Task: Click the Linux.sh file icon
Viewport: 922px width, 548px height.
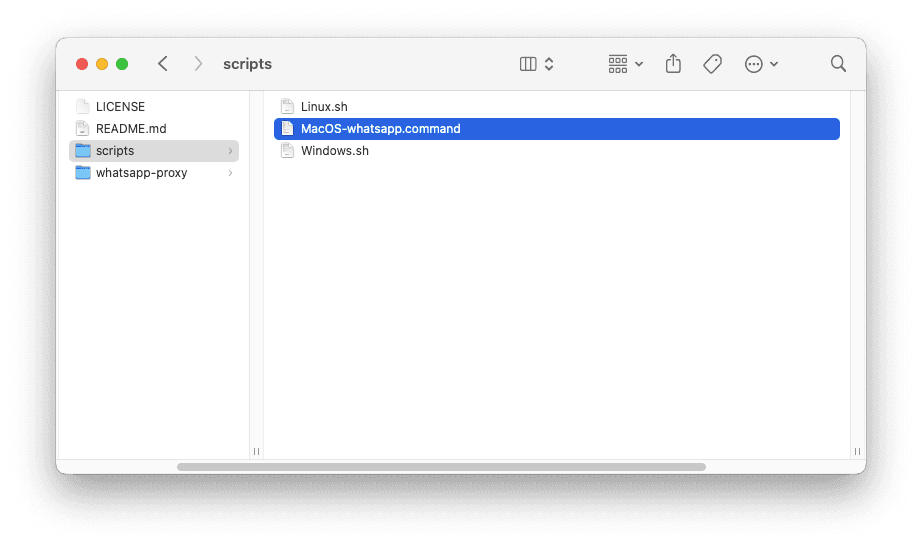Action: click(287, 106)
